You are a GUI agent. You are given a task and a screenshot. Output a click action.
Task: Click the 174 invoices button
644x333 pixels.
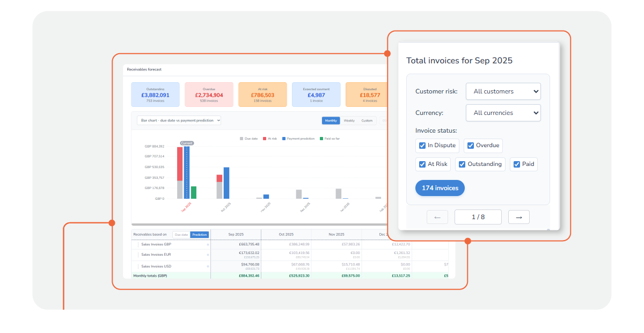click(440, 188)
